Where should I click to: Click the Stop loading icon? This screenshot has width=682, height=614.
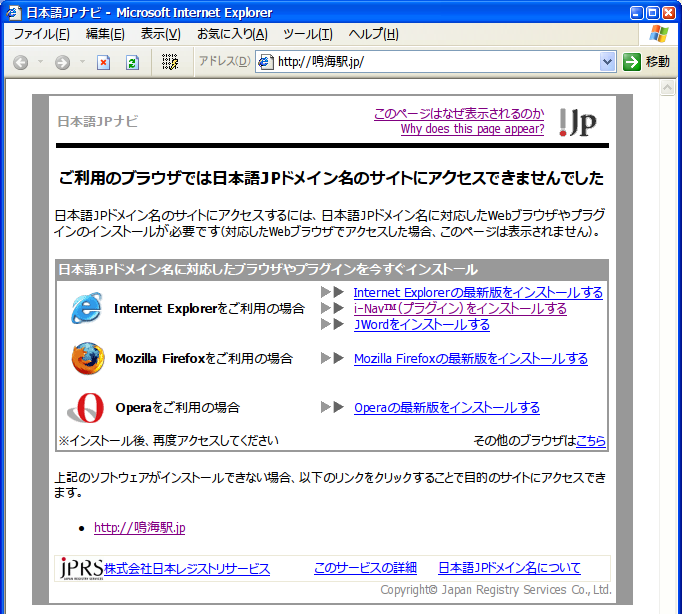click(x=104, y=63)
